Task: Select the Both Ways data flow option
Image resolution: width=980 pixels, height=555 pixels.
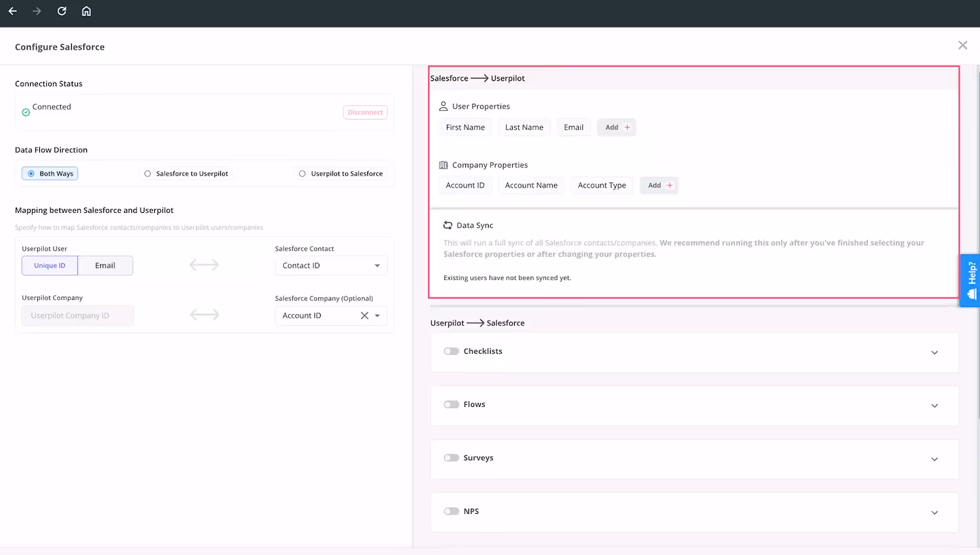Action: click(x=50, y=174)
